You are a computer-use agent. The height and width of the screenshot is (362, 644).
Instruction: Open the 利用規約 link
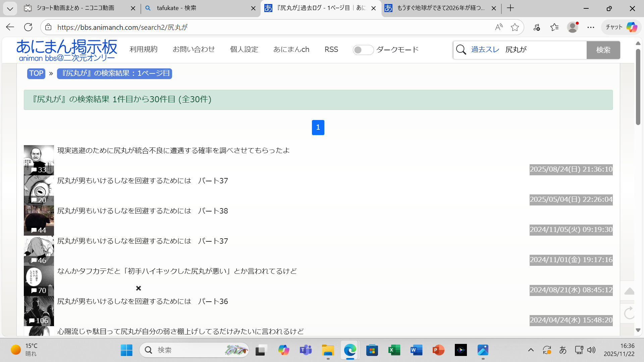pos(143,49)
